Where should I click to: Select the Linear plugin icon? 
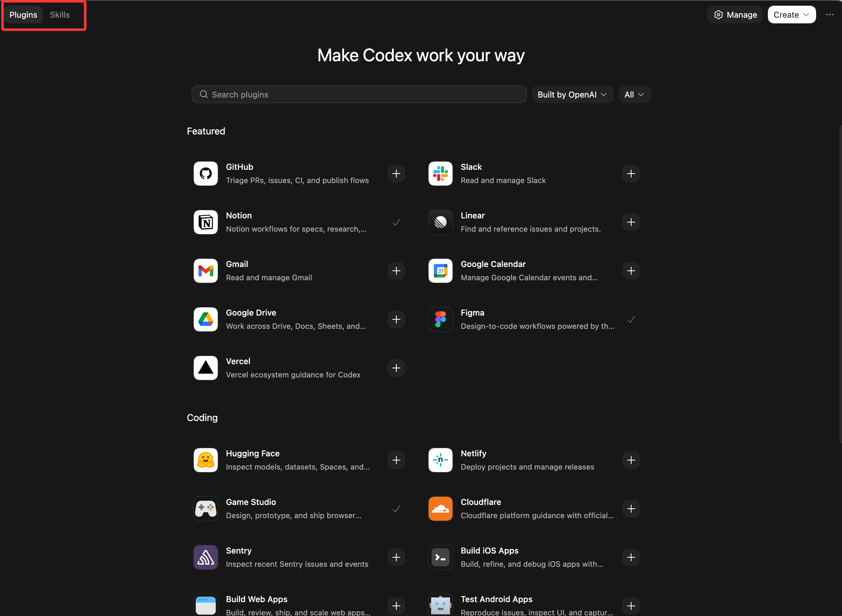coord(440,222)
